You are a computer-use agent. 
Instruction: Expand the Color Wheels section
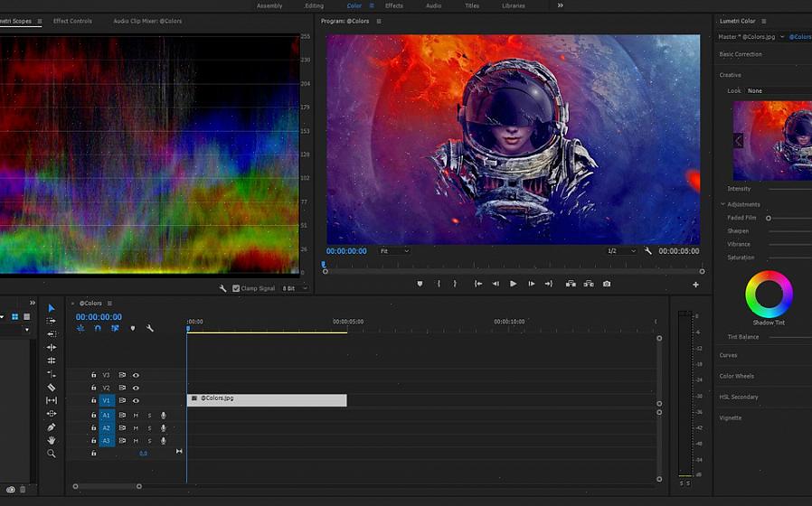tap(736, 376)
